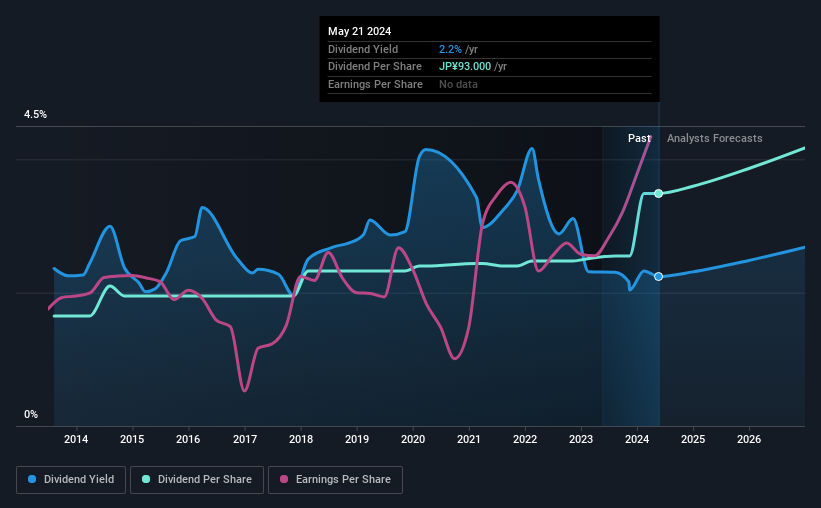Click the teal Dividend Per Share legend dot

(x=146, y=479)
